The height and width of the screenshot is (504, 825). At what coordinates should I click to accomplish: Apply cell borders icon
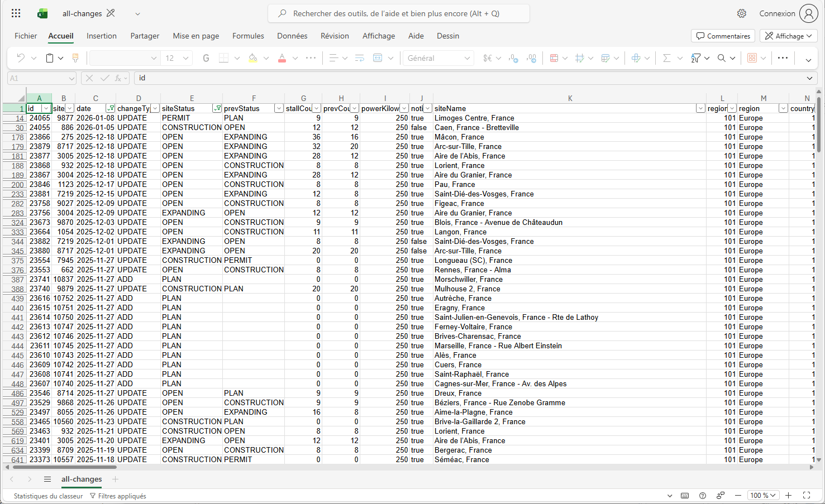224,58
